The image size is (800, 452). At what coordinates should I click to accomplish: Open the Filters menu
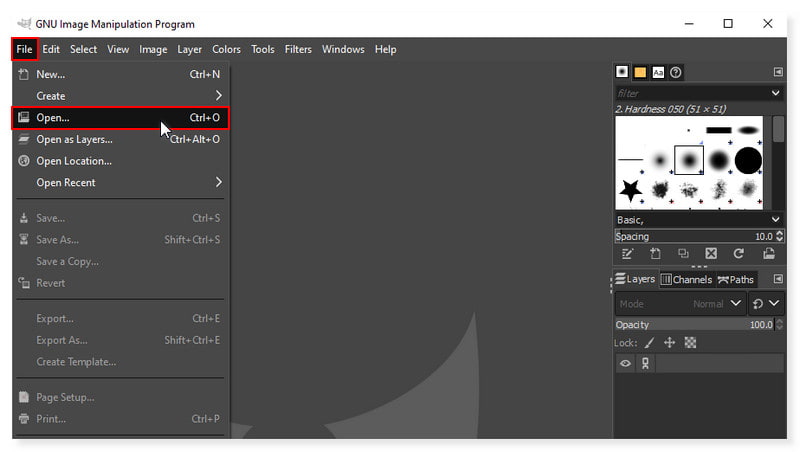(x=298, y=49)
